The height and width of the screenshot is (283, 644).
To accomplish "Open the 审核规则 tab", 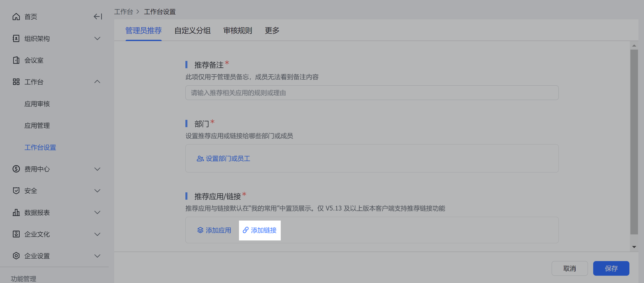I will [238, 30].
